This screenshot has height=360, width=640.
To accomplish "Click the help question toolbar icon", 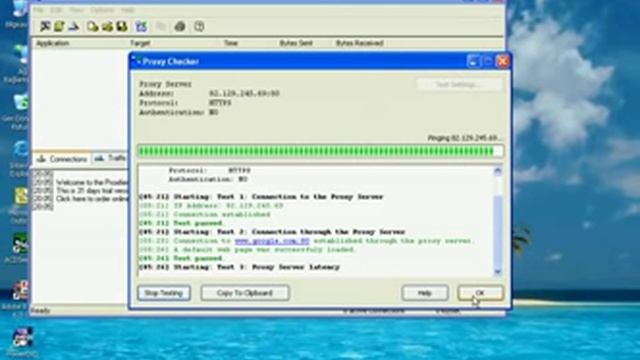I will pyautogui.click(x=199, y=27).
